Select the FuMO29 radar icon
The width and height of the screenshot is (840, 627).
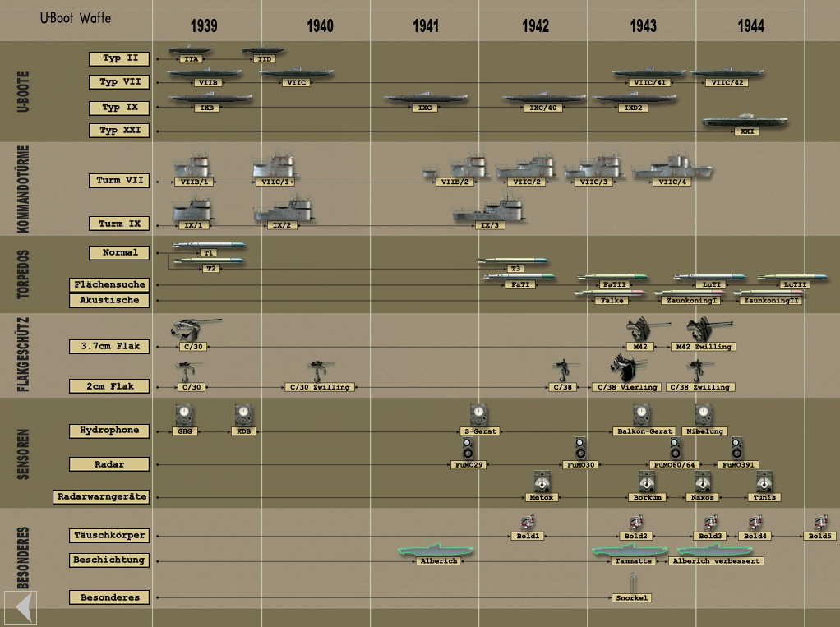point(468,449)
